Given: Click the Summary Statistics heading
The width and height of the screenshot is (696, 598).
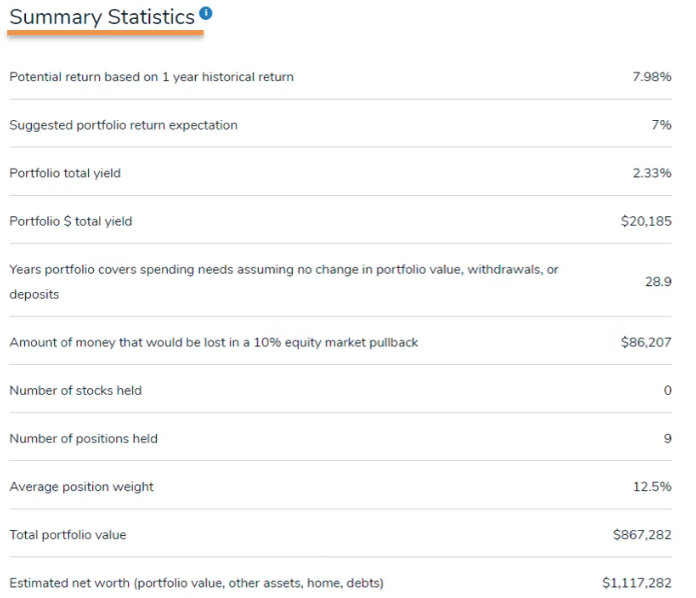Looking at the screenshot, I should point(101,17).
